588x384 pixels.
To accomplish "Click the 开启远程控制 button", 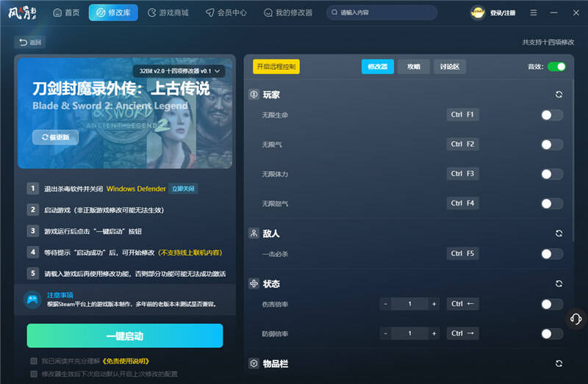I will (276, 67).
